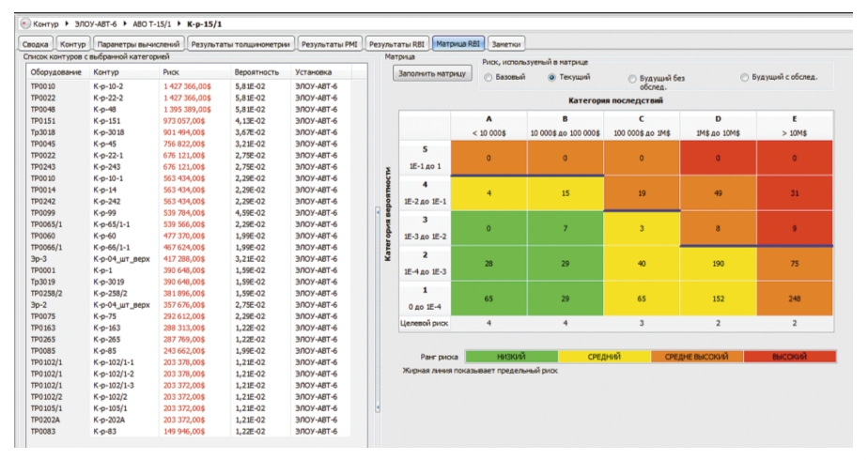Expand the arrow after ЭЛОУ-АВТ-6 breadcrumb
The width and height of the screenshot is (868, 460).
(x=125, y=23)
